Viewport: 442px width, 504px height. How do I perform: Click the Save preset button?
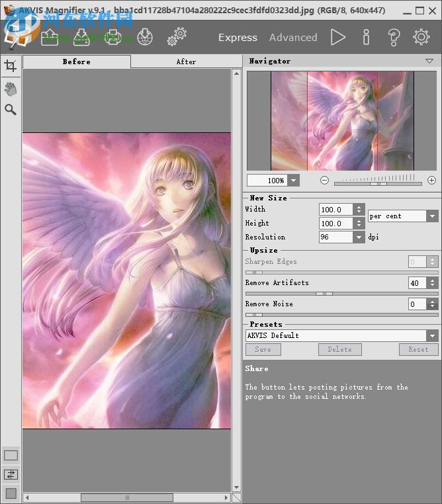[263, 349]
